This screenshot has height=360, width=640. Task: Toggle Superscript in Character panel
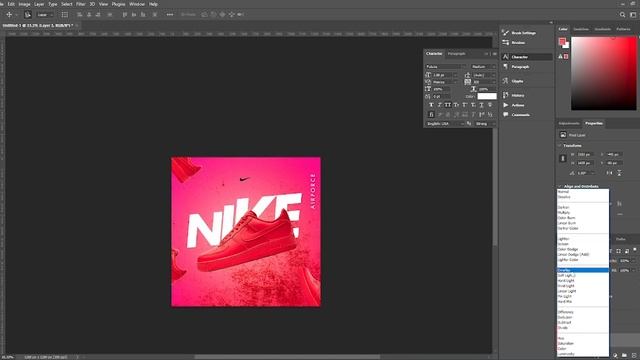pos(464,105)
